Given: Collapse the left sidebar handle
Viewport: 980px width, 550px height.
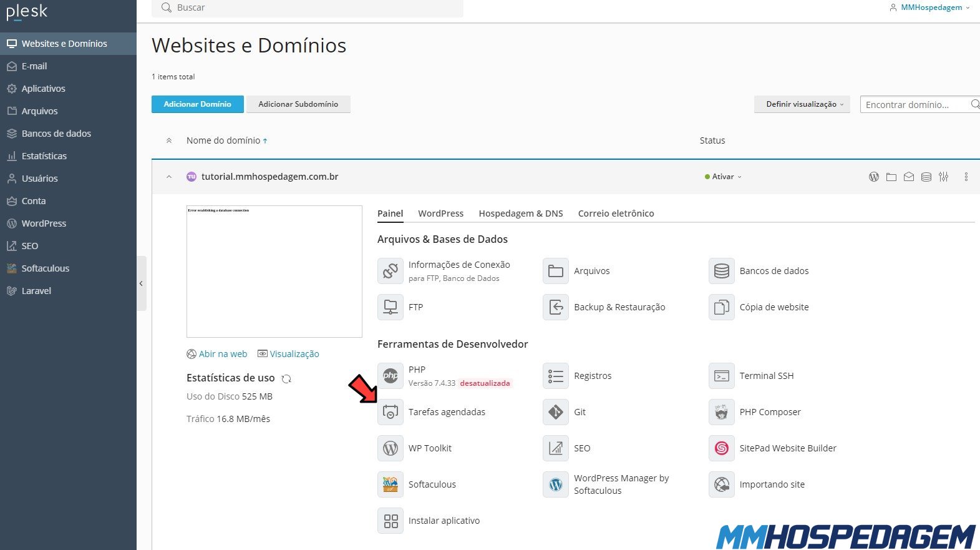Looking at the screenshot, I should click(x=142, y=283).
